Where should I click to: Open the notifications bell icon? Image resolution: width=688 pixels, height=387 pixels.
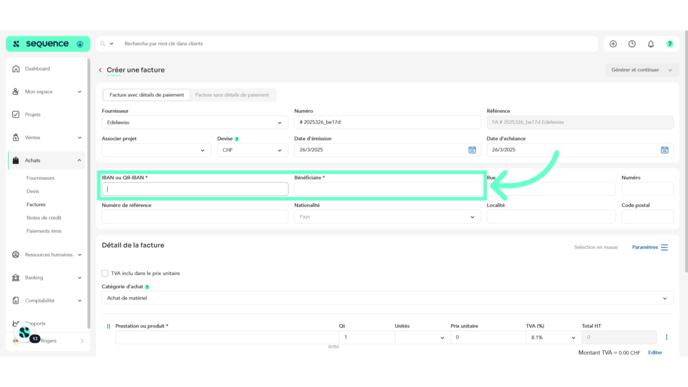pos(651,44)
